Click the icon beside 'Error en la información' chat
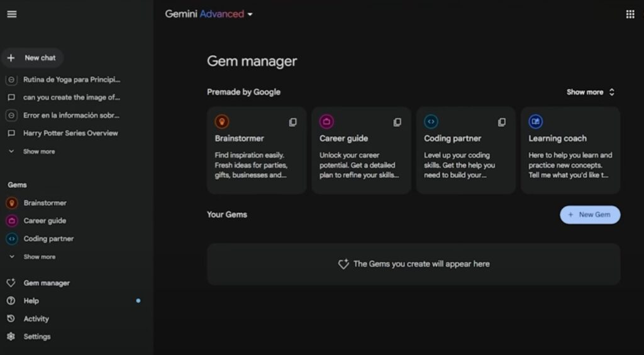The height and width of the screenshot is (355, 644). tap(11, 116)
